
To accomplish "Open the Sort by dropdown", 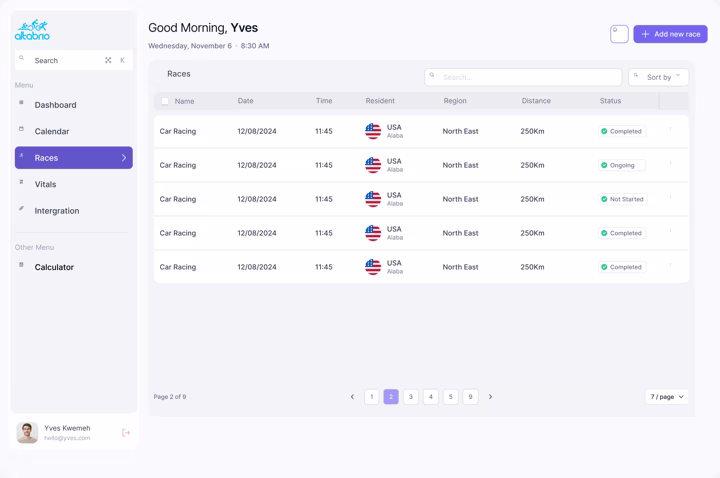I will tap(658, 77).
